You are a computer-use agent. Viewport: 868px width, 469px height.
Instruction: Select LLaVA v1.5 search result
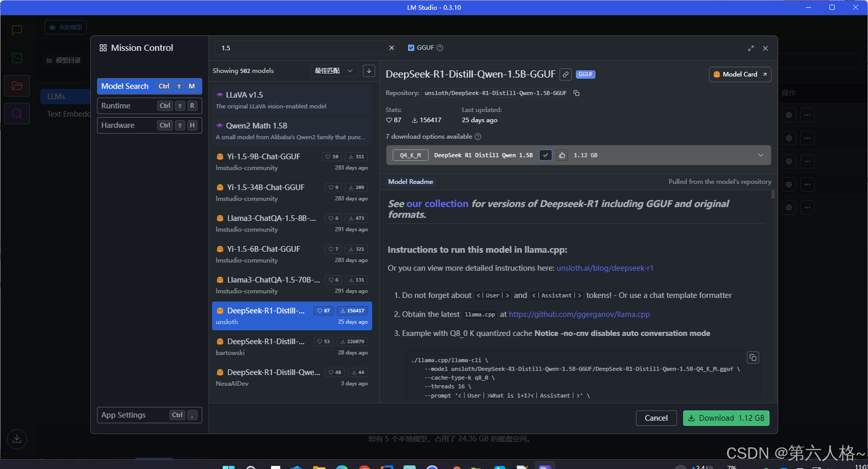tap(292, 100)
